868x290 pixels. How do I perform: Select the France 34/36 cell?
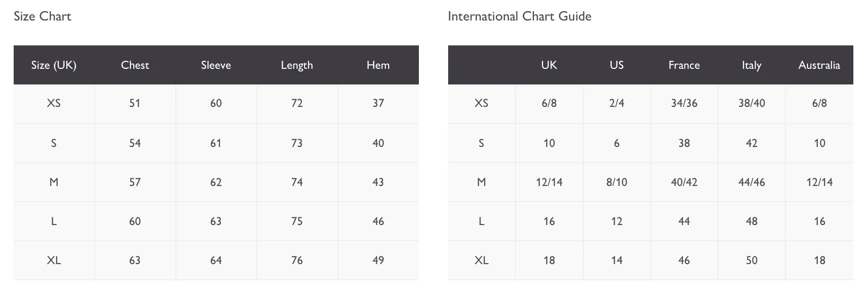684,103
